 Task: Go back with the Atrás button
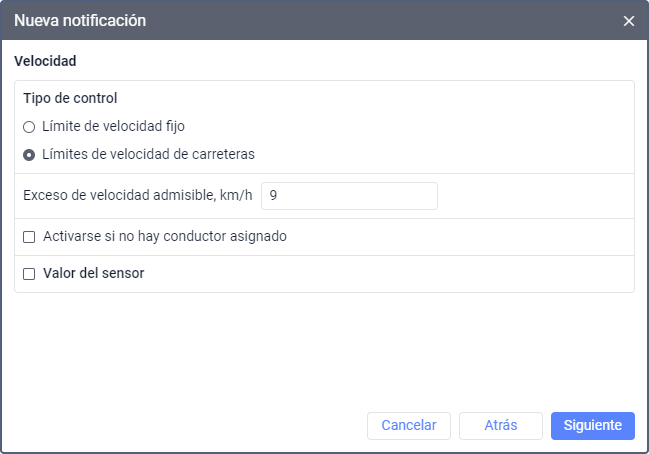pos(500,425)
